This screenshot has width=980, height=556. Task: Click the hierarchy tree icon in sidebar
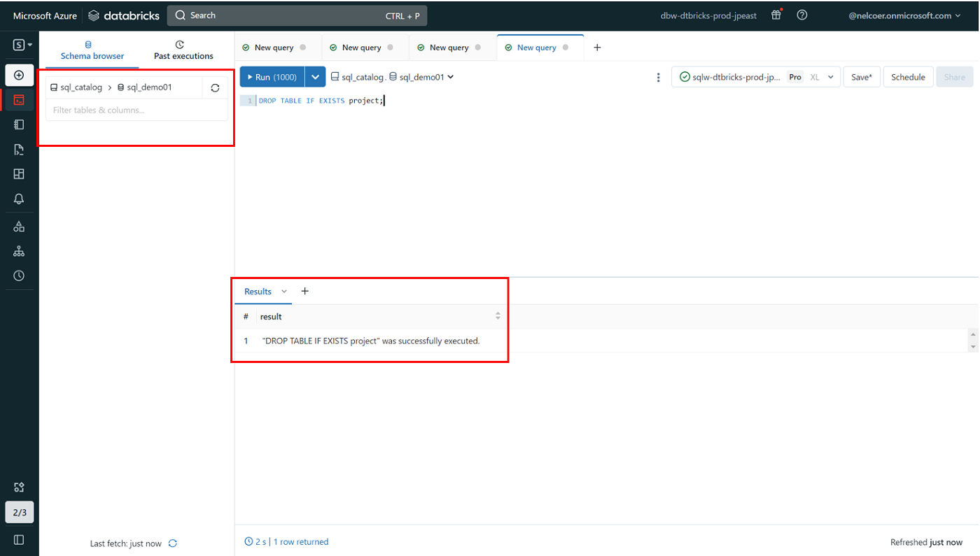coord(19,251)
